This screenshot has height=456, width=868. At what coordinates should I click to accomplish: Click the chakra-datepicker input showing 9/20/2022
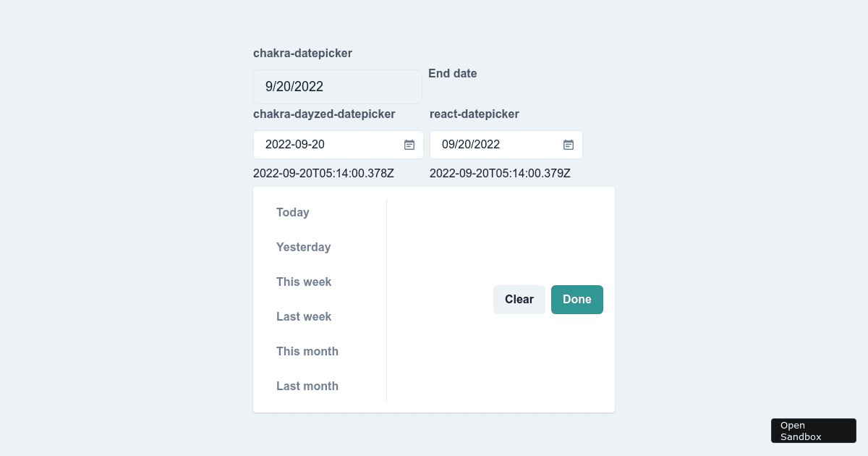pos(337,86)
